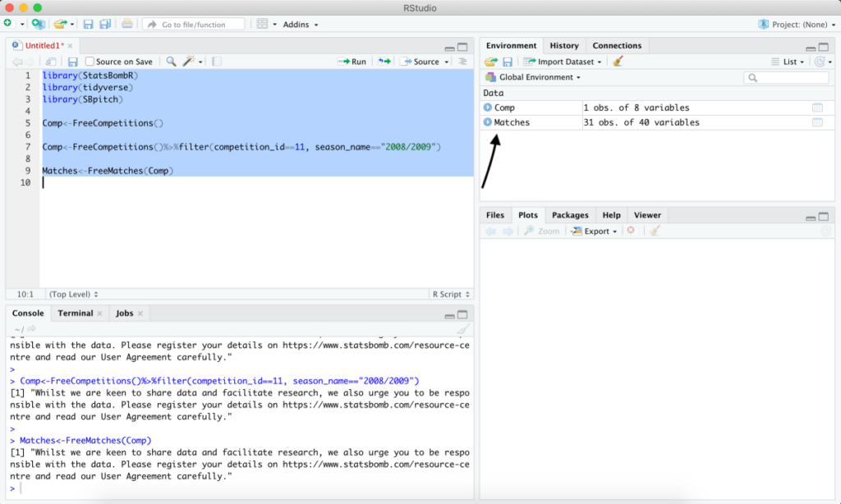
Task: Enable the Source on Save checkbox
Action: tap(90, 61)
